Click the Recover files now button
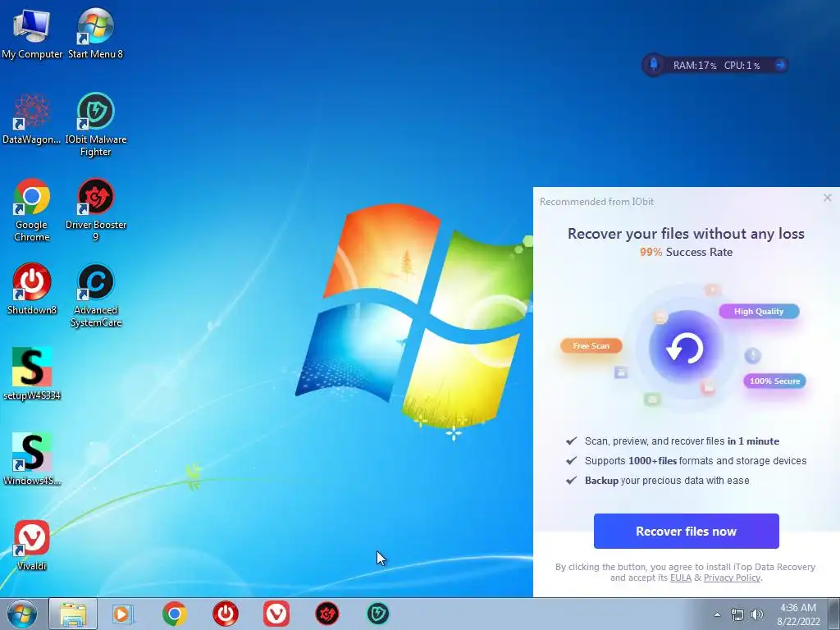The image size is (840, 630). tap(687, 531)
